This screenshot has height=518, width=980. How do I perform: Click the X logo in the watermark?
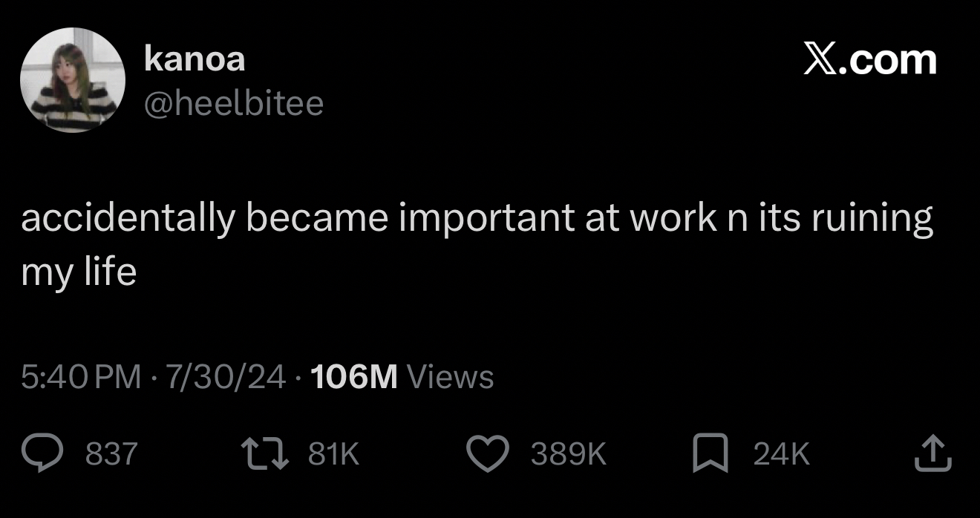pyautogui.click(x=823, y=60)
